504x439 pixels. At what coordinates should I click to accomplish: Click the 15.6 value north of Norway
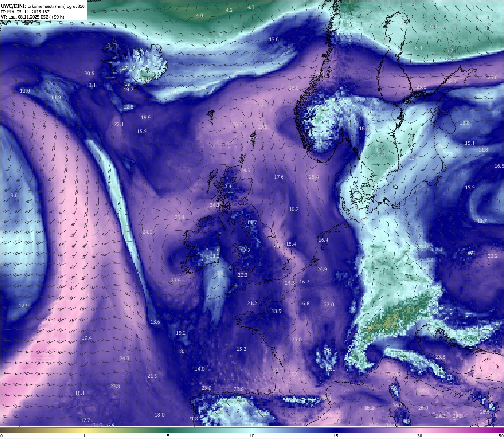point(274,40)
